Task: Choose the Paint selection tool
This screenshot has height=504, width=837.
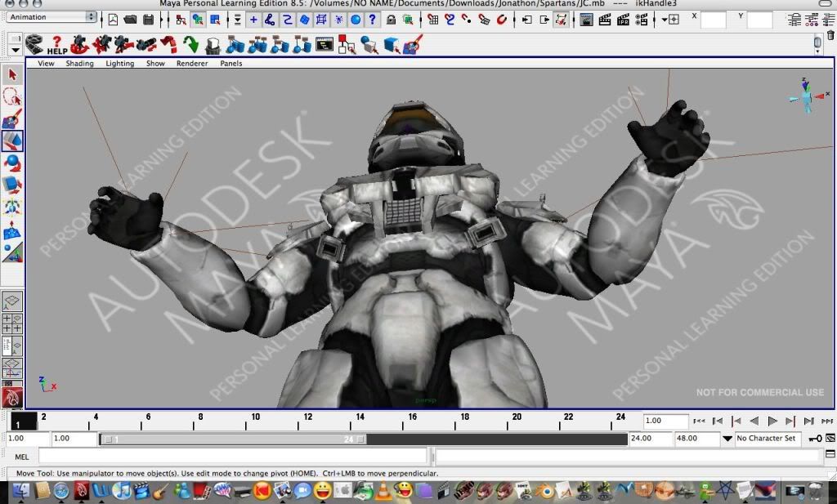Action: click(x=12, y=118)
